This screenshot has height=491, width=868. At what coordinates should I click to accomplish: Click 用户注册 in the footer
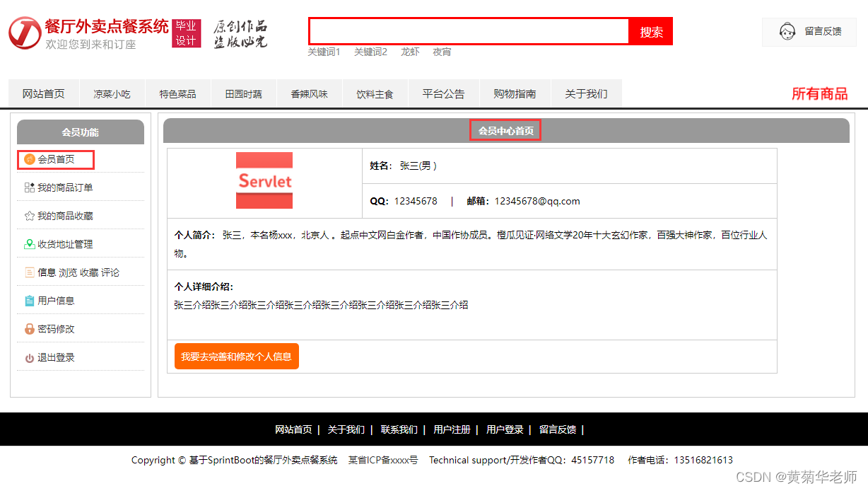coord(452,429)
